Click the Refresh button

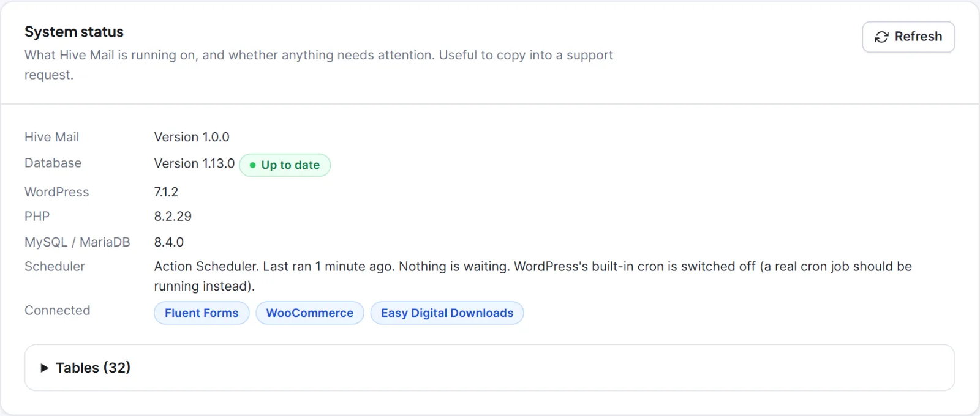[x=908, y=37]
